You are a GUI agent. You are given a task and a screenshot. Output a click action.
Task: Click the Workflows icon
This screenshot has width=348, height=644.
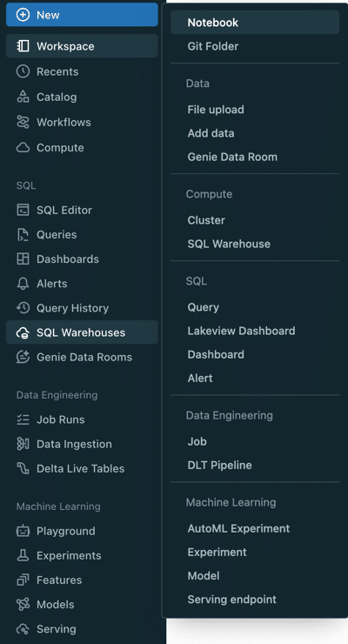coord(23,122)
